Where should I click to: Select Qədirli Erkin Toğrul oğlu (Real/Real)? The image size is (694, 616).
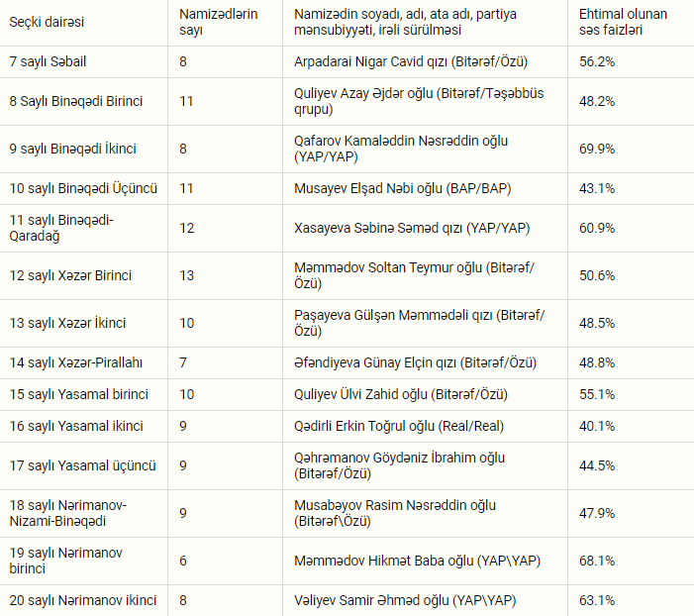(x=399, y=426)
